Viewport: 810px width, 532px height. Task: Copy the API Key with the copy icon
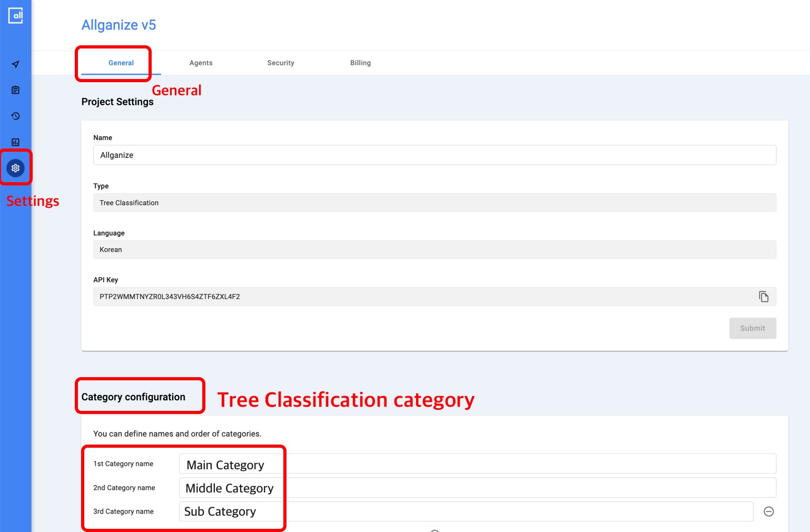pyautogui.click(x=764, y=297)
